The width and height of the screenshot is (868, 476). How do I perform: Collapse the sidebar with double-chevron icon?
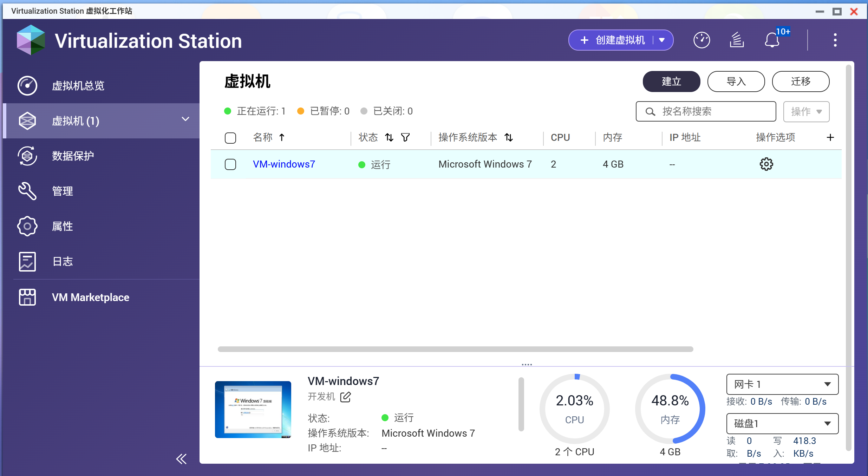[x=181, y=459]
